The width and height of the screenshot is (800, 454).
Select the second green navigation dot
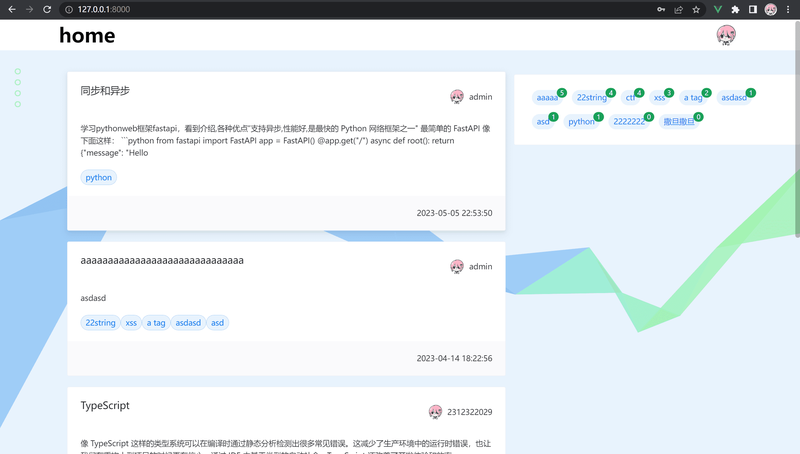click(x=18, y=82)
